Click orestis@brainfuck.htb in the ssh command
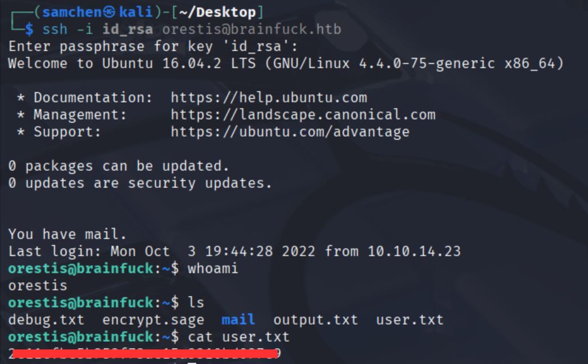The width and height of the screenshot is (588, 364). (252, 29)
